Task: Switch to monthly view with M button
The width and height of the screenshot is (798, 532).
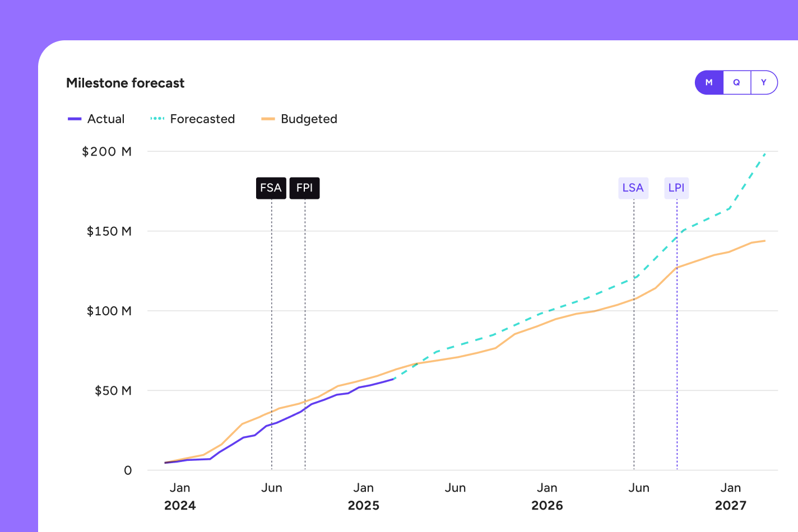Action: 709,82
